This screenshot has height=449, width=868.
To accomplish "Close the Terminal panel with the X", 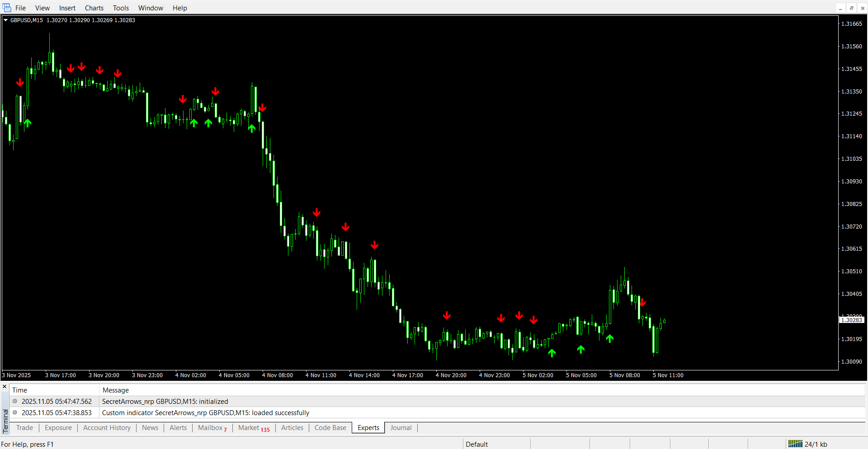I will point(5,387).
